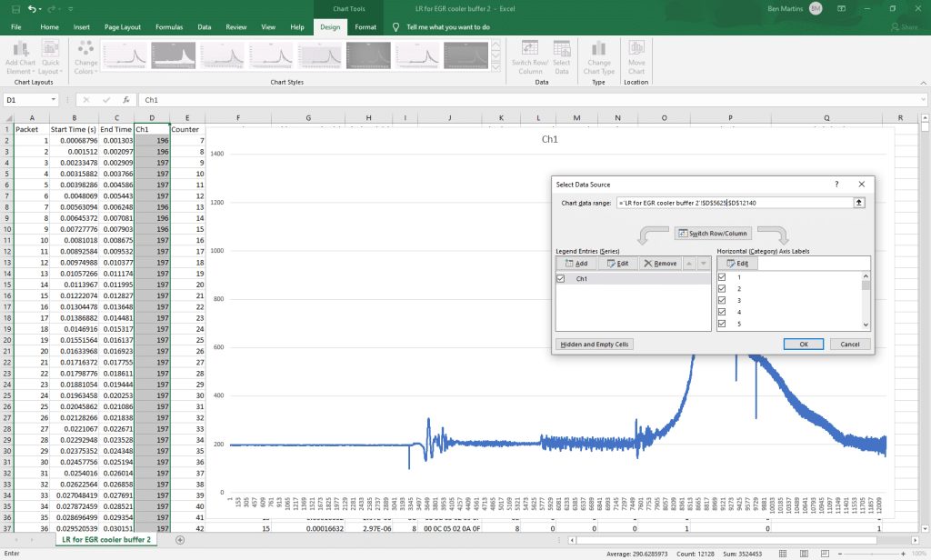The height and width of the screenshot is (560, 931).
Task: Click the Chart data range input field
Action: 735,203
